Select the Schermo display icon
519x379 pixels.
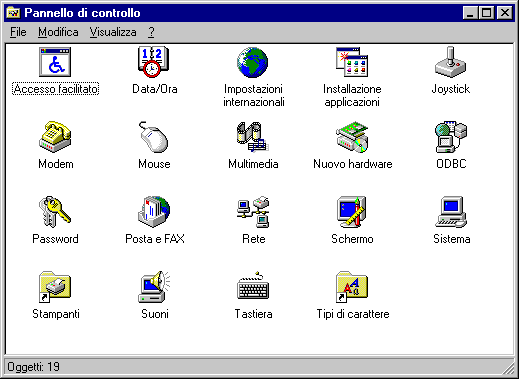(x=352, y=212)
